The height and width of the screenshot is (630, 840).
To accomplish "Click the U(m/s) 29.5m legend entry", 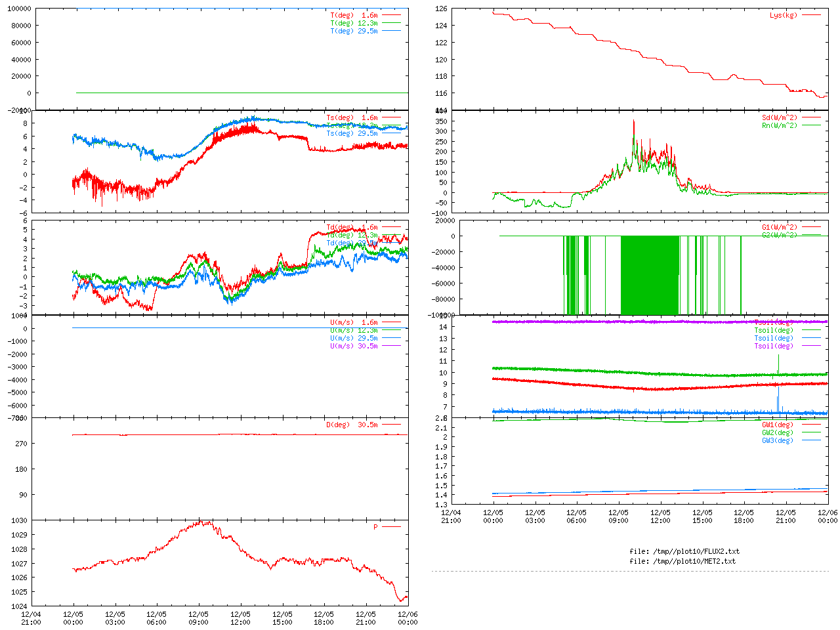I will [354, 339].
